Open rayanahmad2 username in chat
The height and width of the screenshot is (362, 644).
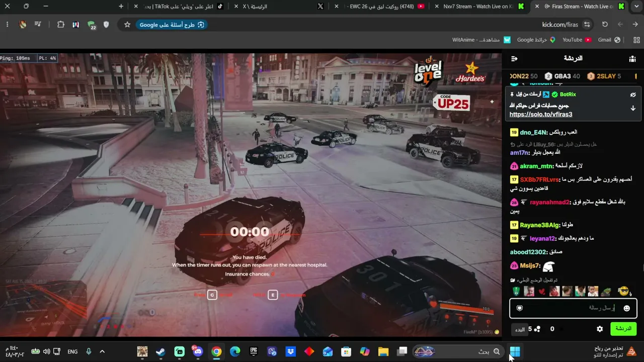coord(549,202)
